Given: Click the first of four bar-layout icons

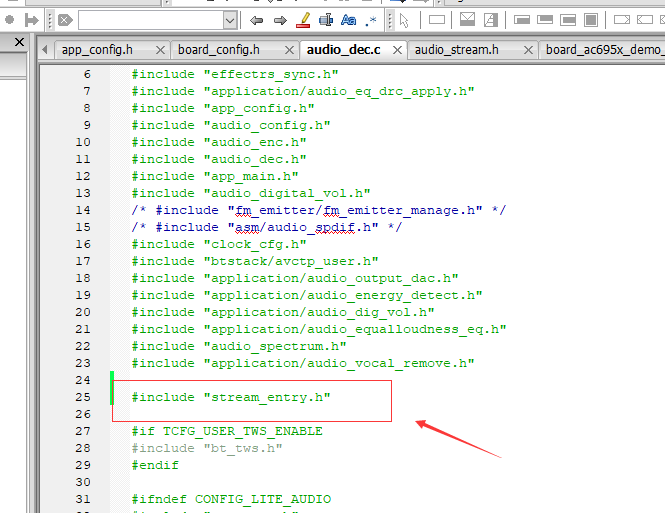Looking at the screenshot, I should 522,20.
